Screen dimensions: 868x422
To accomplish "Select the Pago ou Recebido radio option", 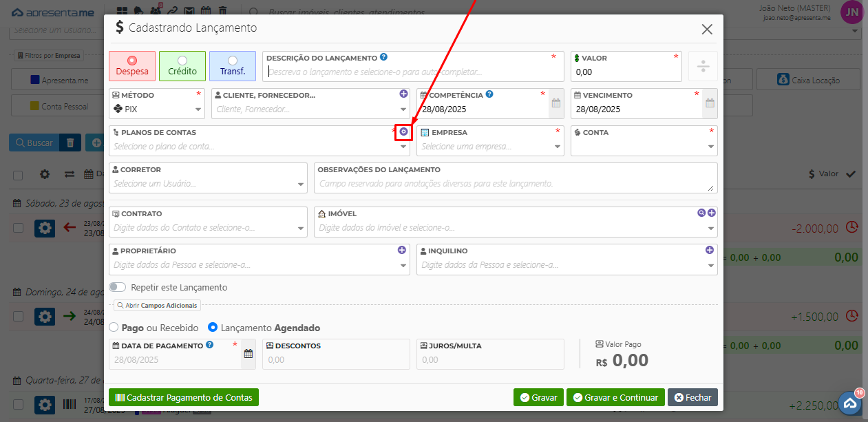I will [x=115, y=328].
